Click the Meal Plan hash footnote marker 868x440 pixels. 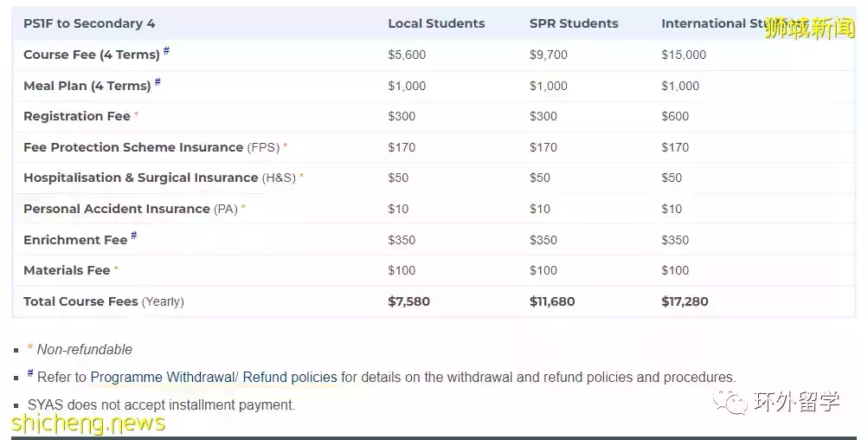[158, 82]
